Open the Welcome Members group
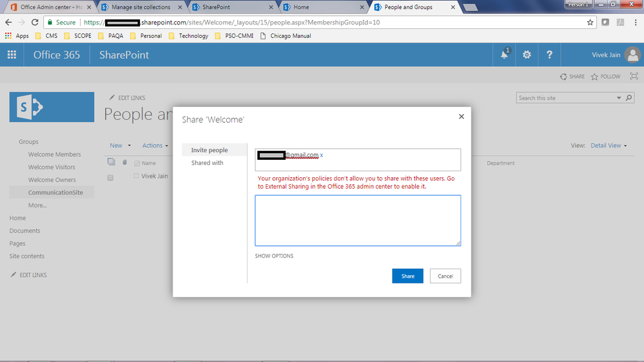Screen dimensions: 644x362 55,155
